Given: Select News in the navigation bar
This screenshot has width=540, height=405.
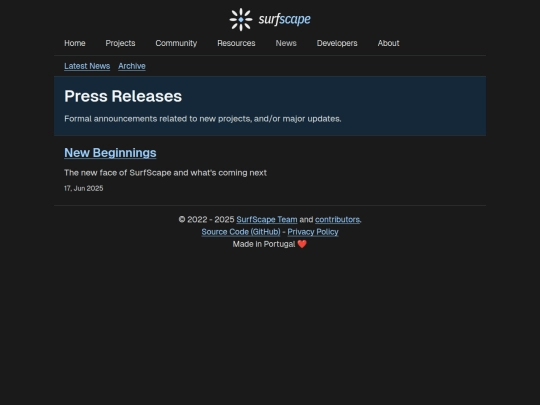Looking at the screenshot, I should pyautogui.click(x=286, y=43).
